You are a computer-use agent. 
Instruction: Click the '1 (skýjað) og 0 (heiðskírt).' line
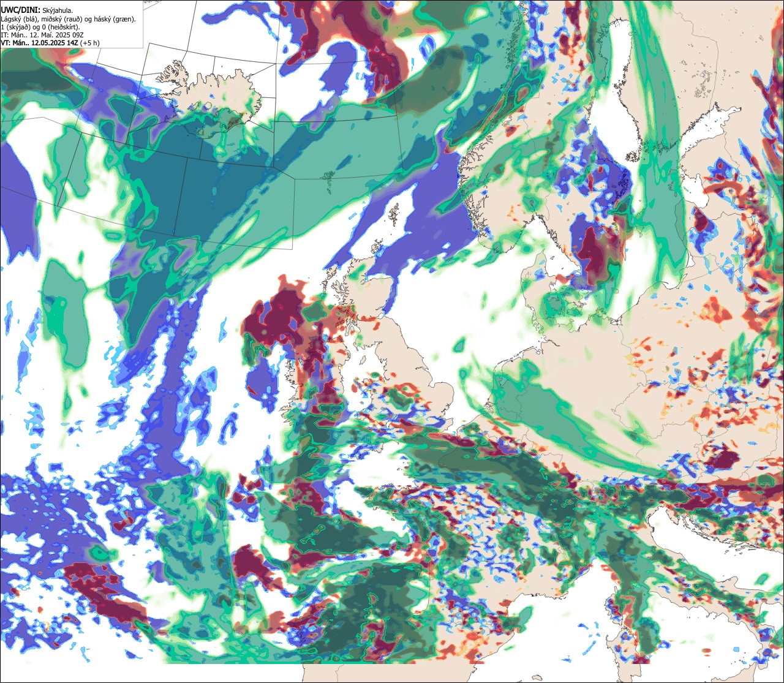click(x=40, y=27)
